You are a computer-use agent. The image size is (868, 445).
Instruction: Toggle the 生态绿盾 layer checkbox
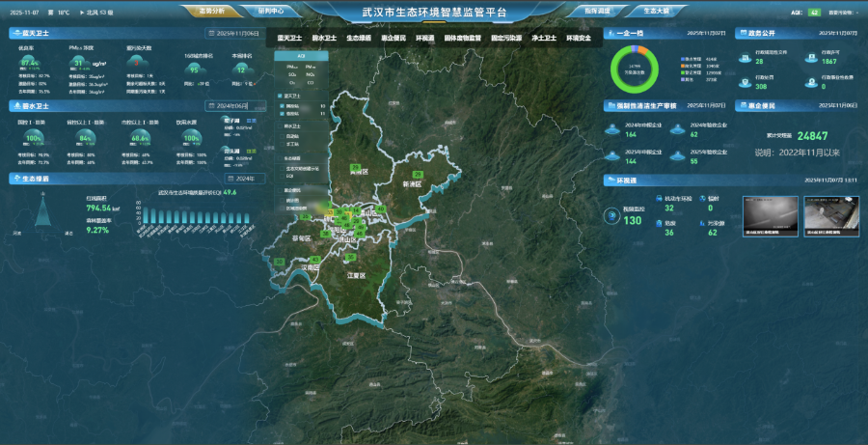279,156
